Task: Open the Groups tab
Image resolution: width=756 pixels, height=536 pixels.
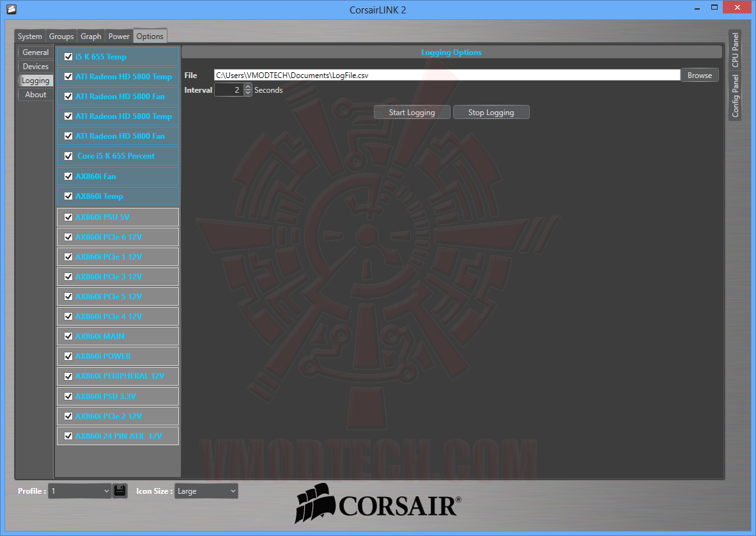Action: pyautogui.click(x=61, y=36)
